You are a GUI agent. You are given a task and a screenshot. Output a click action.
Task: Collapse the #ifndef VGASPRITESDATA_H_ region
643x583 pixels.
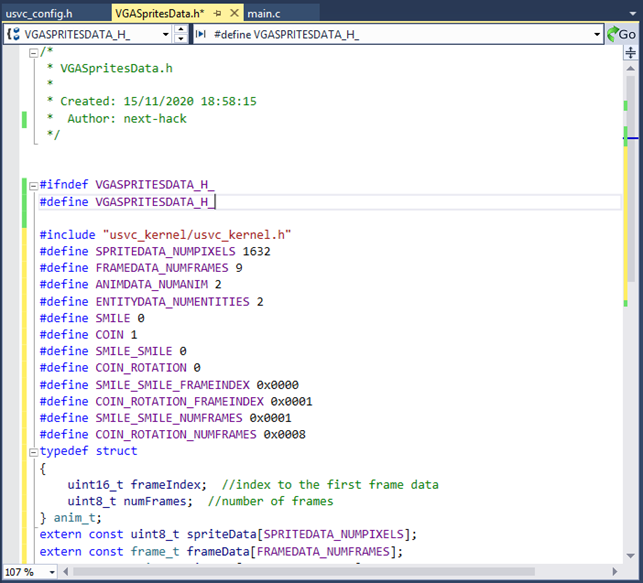pos(33,186)
